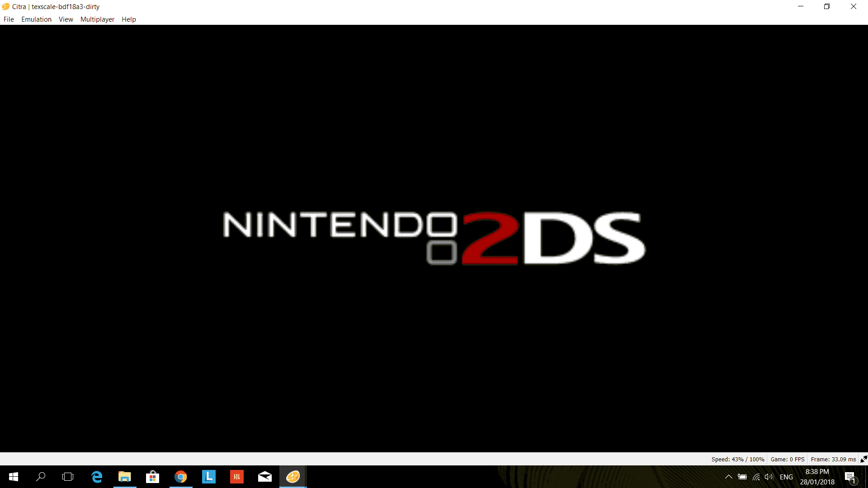The width and height of the screenshot is (868, 488).
Task: Restore down the Citra window
Action: (827, 6)
